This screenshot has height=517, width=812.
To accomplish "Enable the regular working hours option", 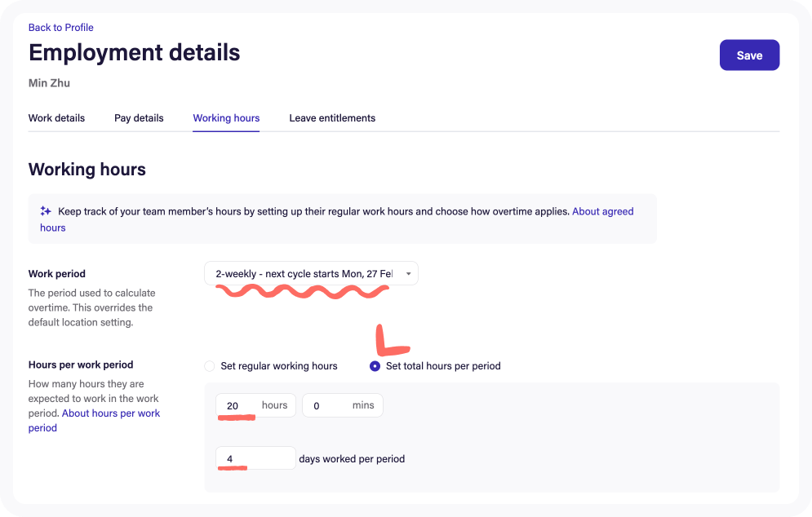I will point(209,365).
